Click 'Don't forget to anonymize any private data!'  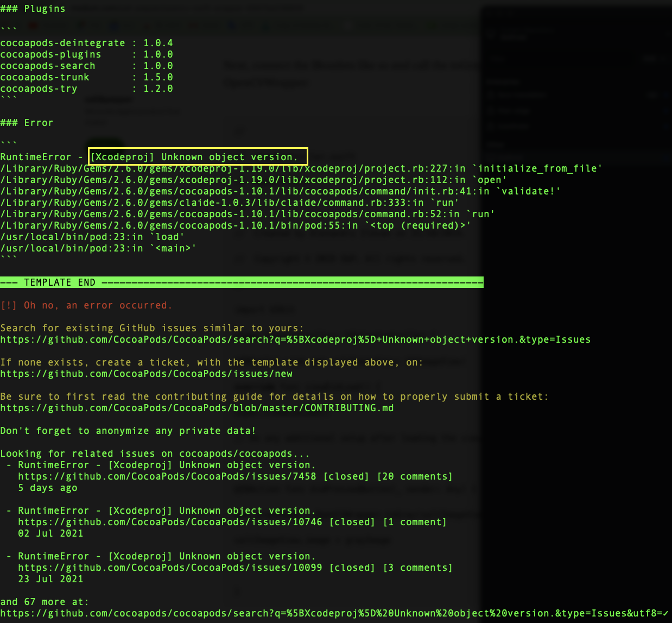point(128,431)
